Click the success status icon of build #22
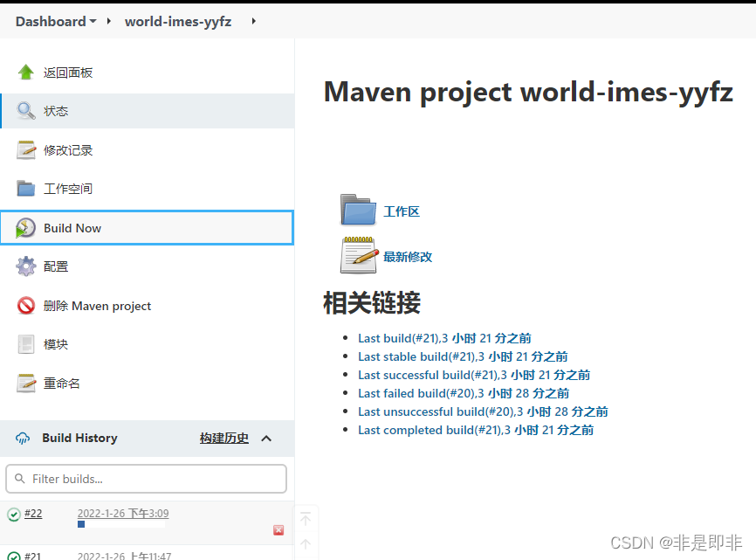 click(13, 515)
